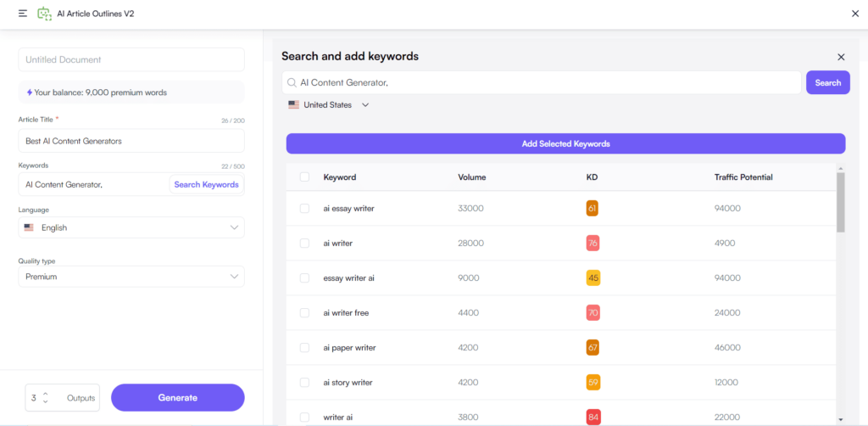
Task: Check the 'essay writer ai' keyword
Action: pyautogui.click(x=304, y=278)
